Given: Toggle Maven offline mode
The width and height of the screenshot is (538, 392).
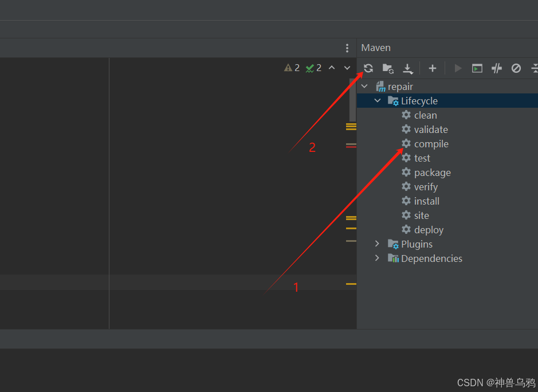Looking at the screenshot, I should pos(497,68).
